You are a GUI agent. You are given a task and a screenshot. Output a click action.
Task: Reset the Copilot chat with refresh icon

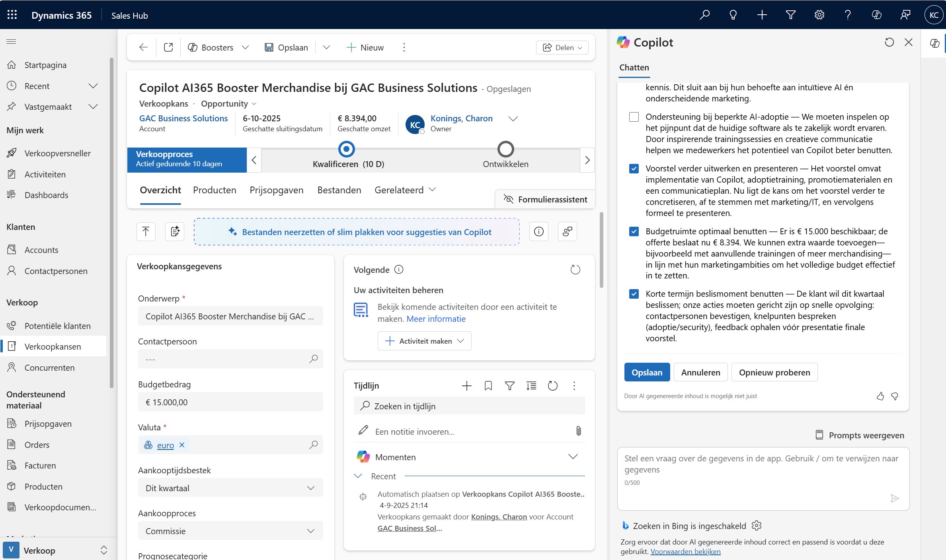pos(889,42)
